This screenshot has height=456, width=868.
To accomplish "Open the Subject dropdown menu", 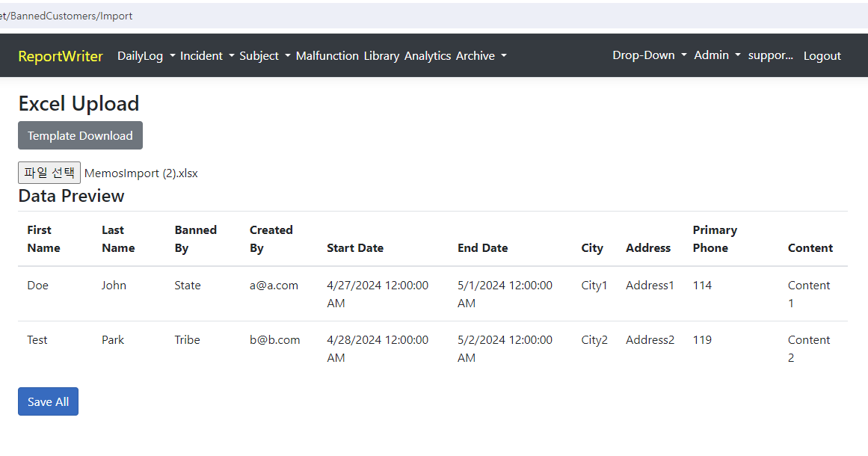I will (x=259, y=55).
